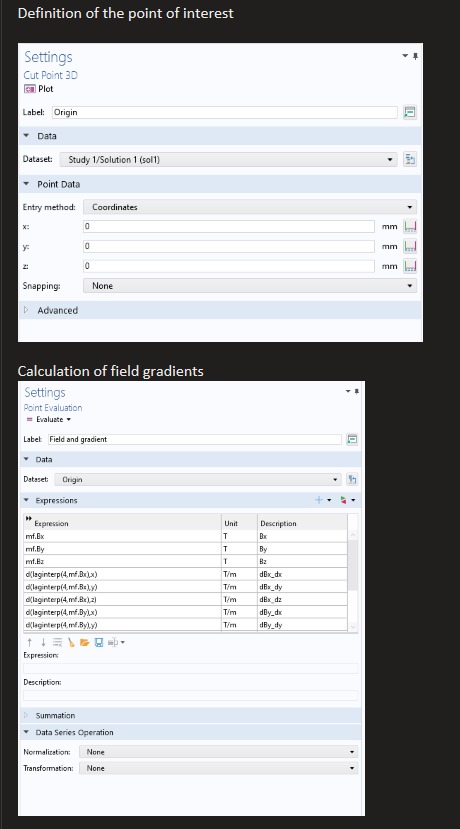
Task: Click the y coordinate input field
Action: pyautogui.click(x=229, y=246)
